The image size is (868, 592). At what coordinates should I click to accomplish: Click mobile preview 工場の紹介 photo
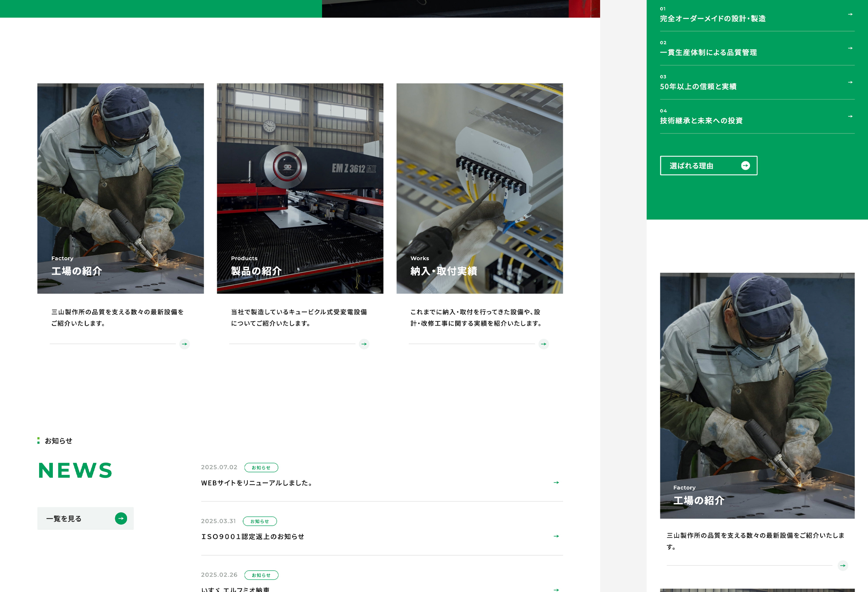[x=757, y=395]
